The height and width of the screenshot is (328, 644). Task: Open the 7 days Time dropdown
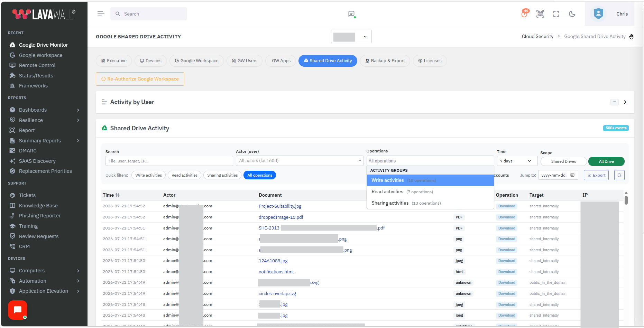(x=517, y=161)
